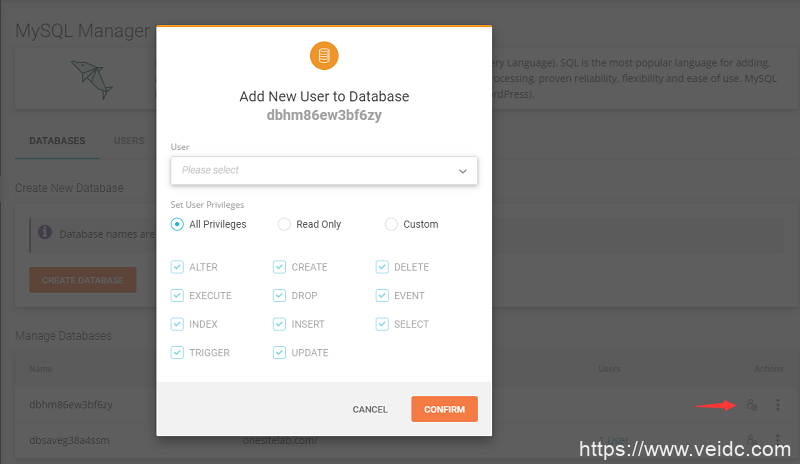The height and width of the screenshot is (464, 800).
Task: Select the All Privileges radio option
Action: coord(178,224)
